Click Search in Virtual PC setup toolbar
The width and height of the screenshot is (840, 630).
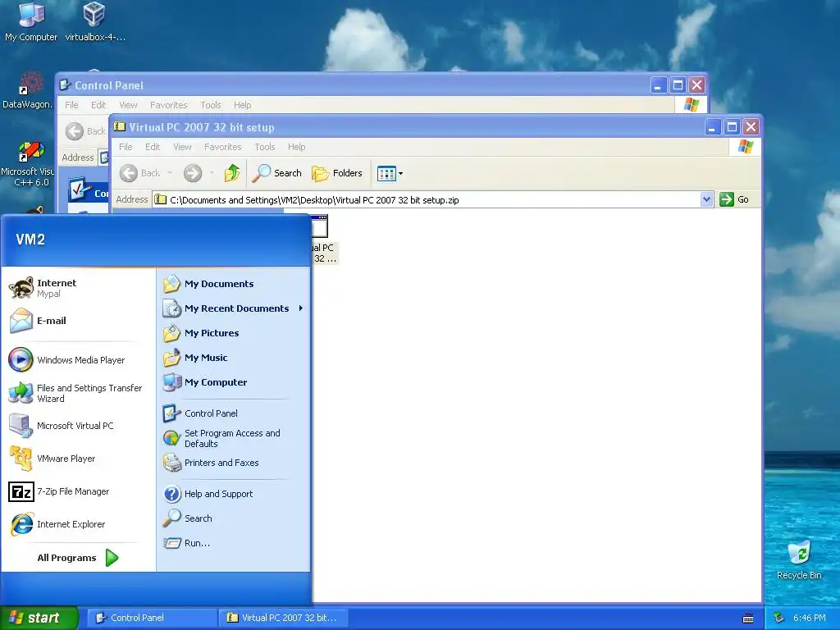coord(276,173)
